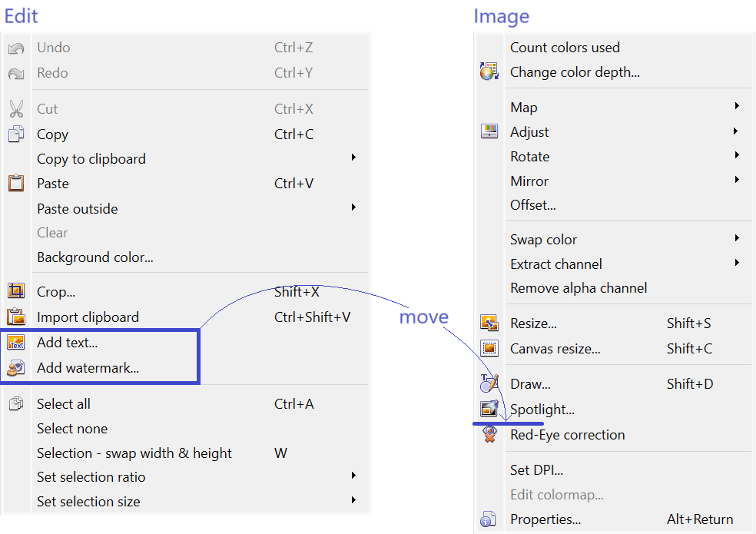
Task: Click the Import clipboard icon
Action: pyautogui.click(x=16, y=317)
